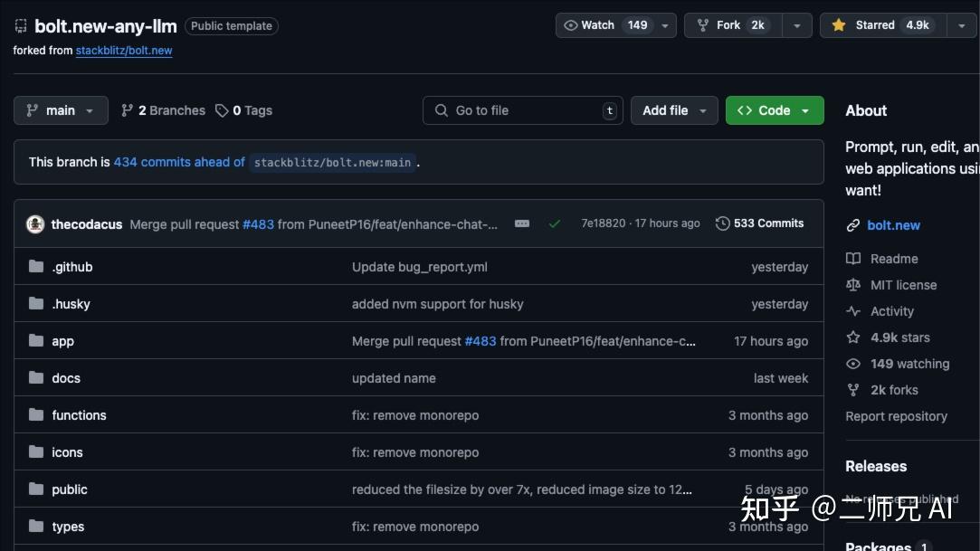Open the functions folder
980x551 pixels.
coord(79,415)
